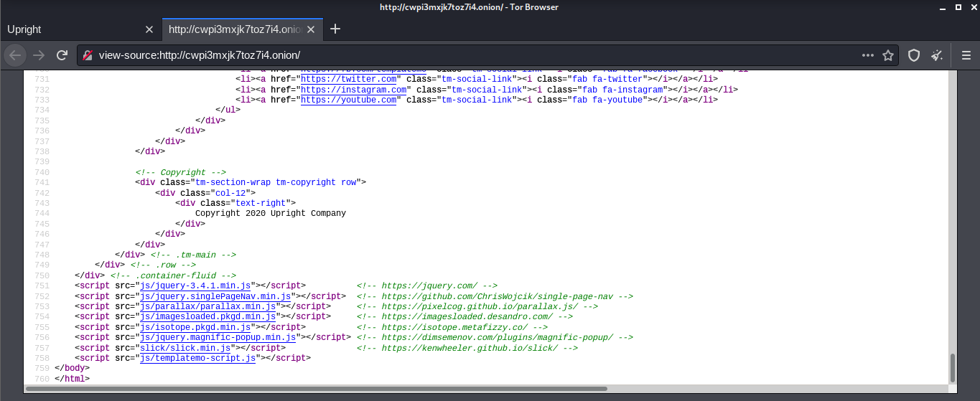
Task: Click the '<!-- .row -->' comment
Action: pyautogui.click(x=163, y=265)
